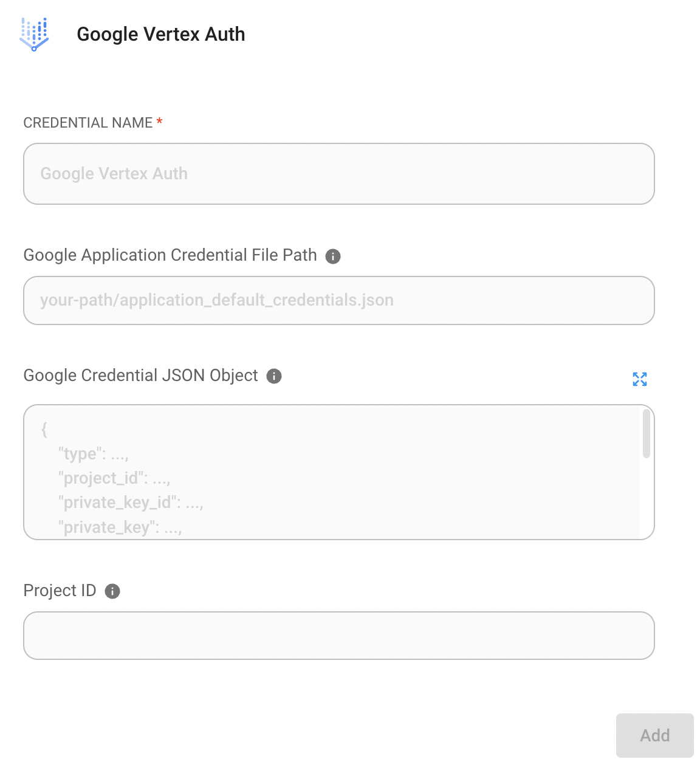Focus the Credential Name input field
Viewport: 700px width, 762px height.
338,174
